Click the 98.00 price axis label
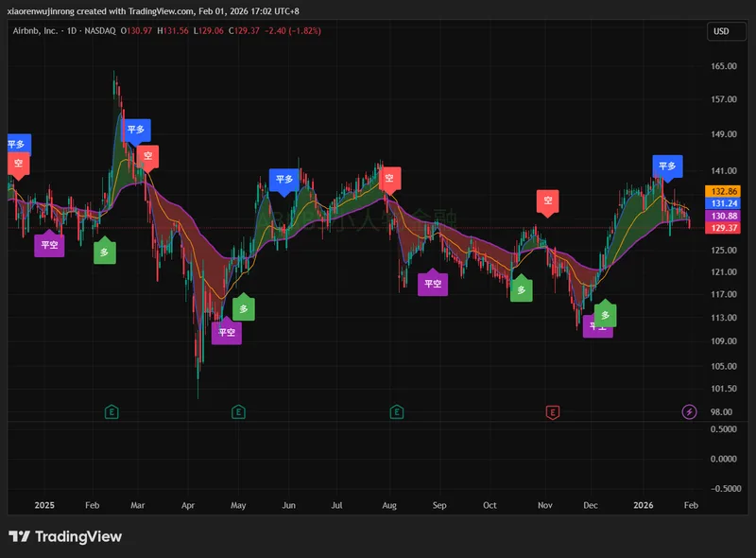Screen dimensions: 756x558 click(x=721, y=412)
